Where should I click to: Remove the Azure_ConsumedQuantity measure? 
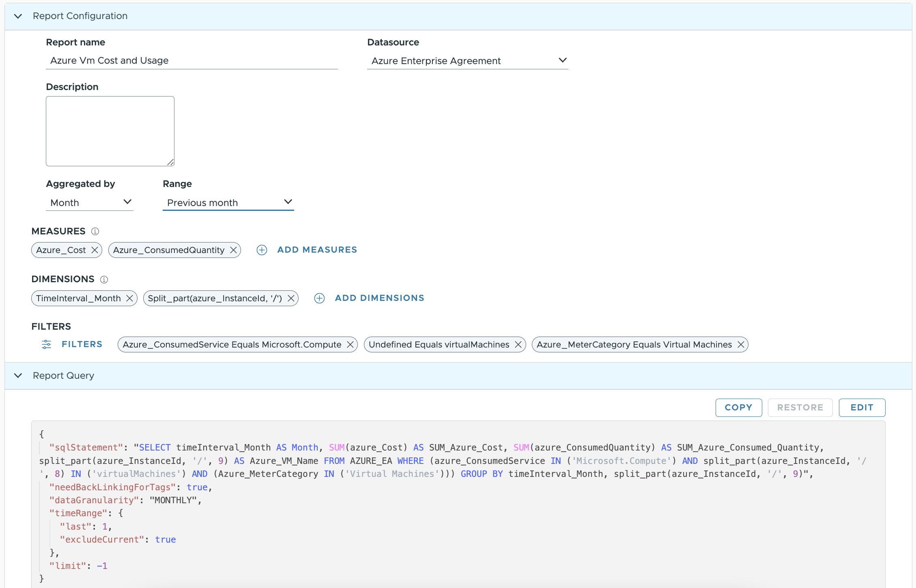(x=233, y=250)
